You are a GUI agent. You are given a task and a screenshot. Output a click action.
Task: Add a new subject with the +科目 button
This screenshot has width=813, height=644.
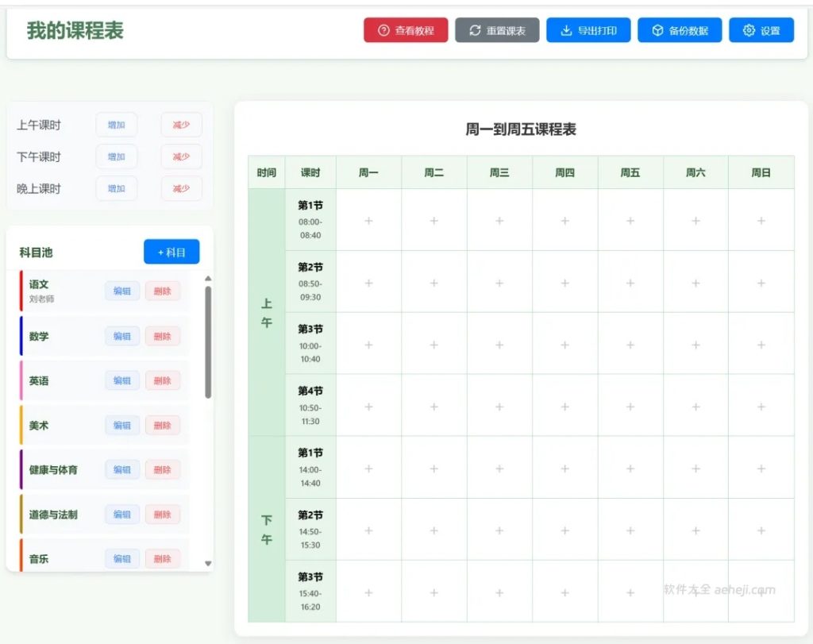coord(171,252)
